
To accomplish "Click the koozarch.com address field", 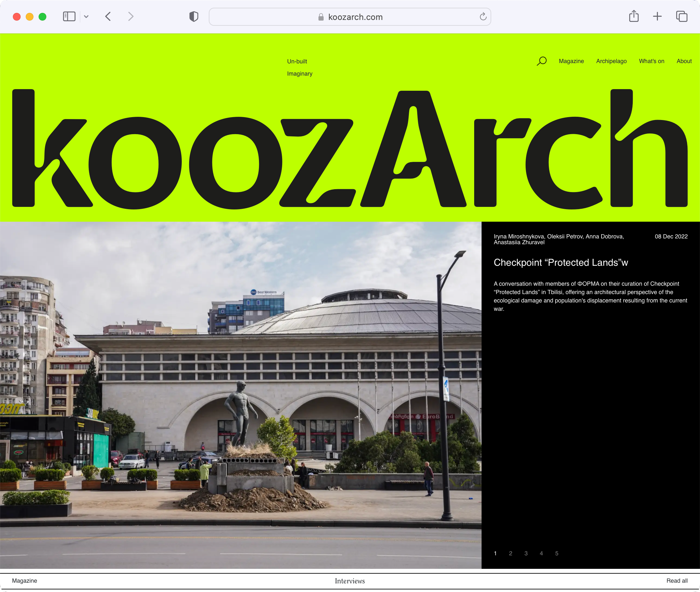I will click(x=350, y=17).
